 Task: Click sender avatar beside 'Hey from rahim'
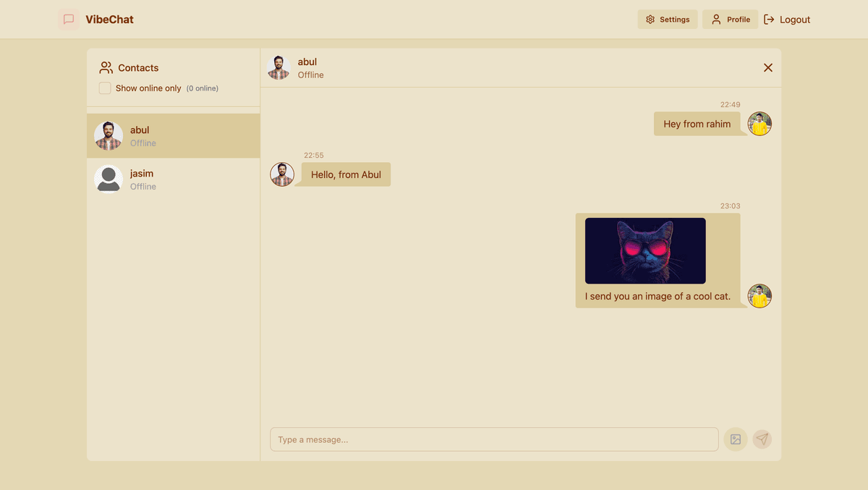[759, 124]
